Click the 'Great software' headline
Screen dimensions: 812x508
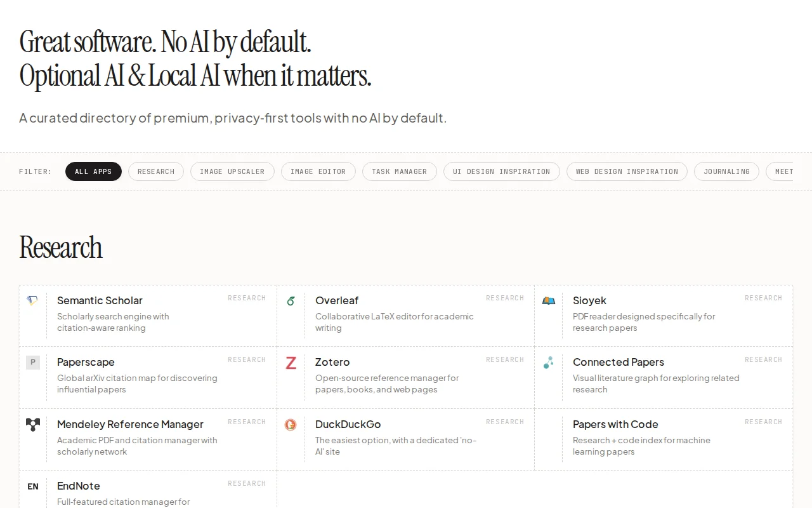tap(195, 59)
